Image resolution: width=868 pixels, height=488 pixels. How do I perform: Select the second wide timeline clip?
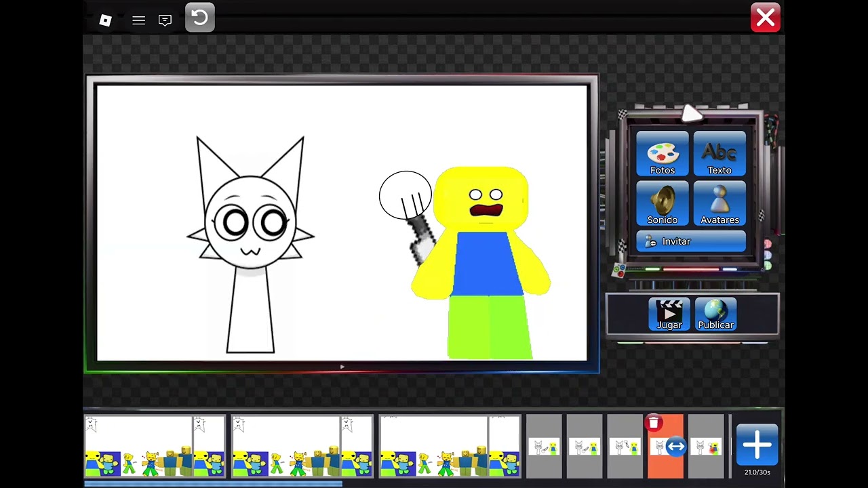pyautogui.click(x=302, y=447)
